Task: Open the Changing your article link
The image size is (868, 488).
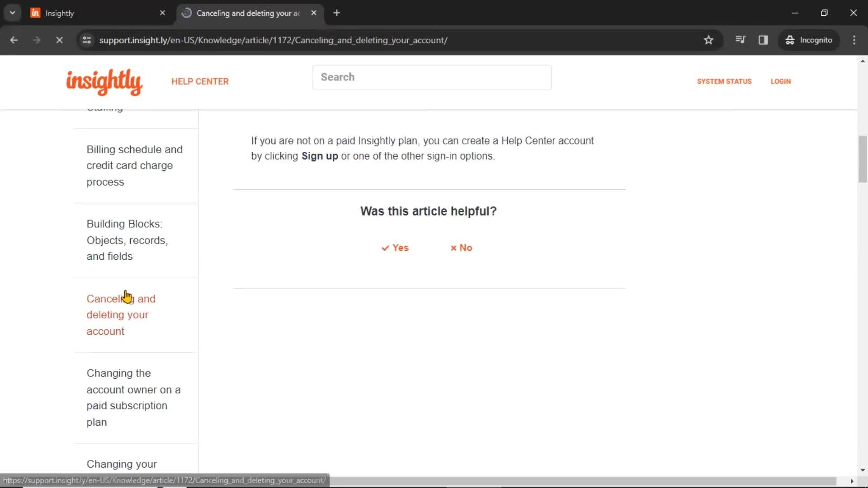Action: tap(122, 465)
